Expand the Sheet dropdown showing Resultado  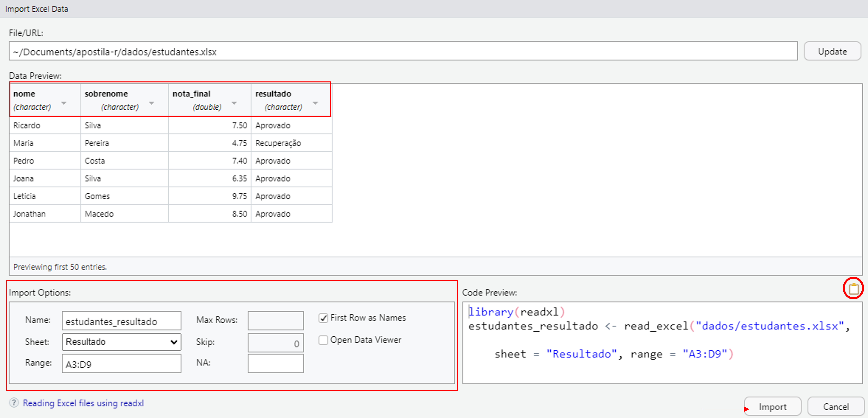pos(121,342)
